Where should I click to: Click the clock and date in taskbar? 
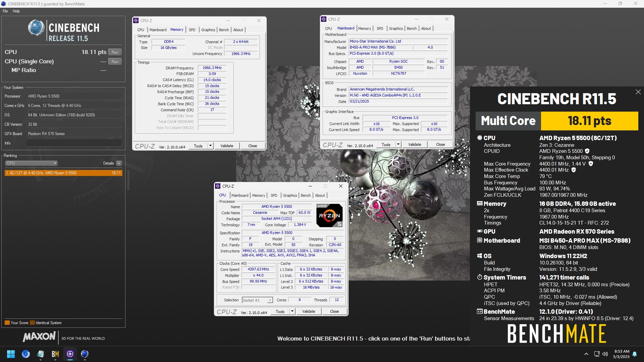tap(622, 354)
